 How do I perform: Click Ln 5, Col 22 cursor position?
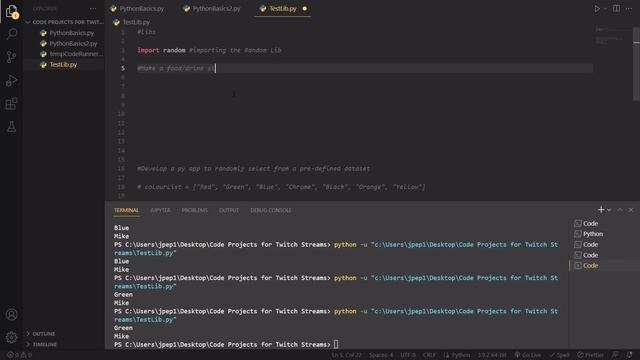347,355
